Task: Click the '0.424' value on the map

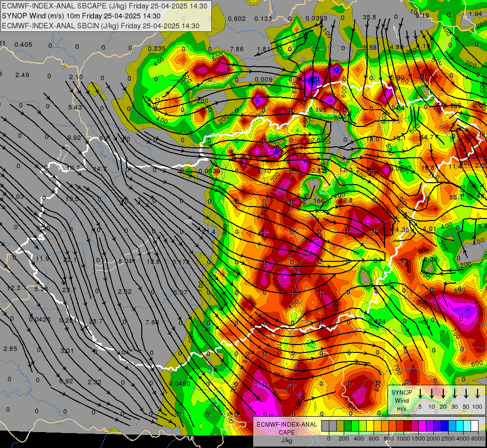Action: [x=377, y=321]
